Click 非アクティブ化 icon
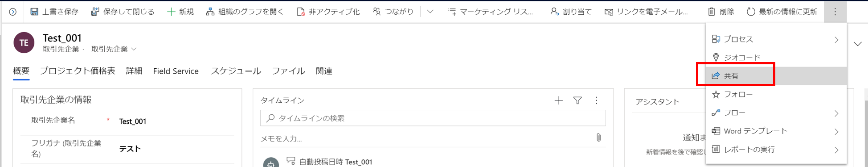This screenshot has width=868, height=167. click(x=301, y=12)
